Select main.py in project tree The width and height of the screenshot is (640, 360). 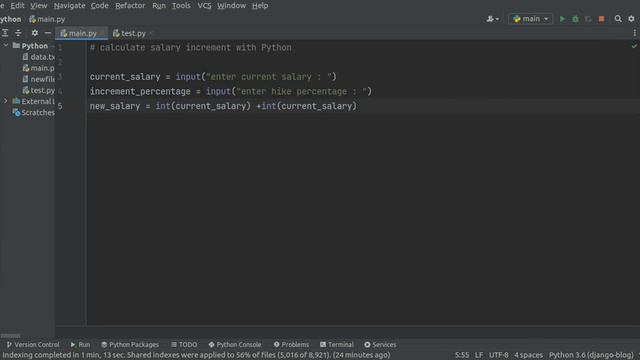[x=38, y=68]
